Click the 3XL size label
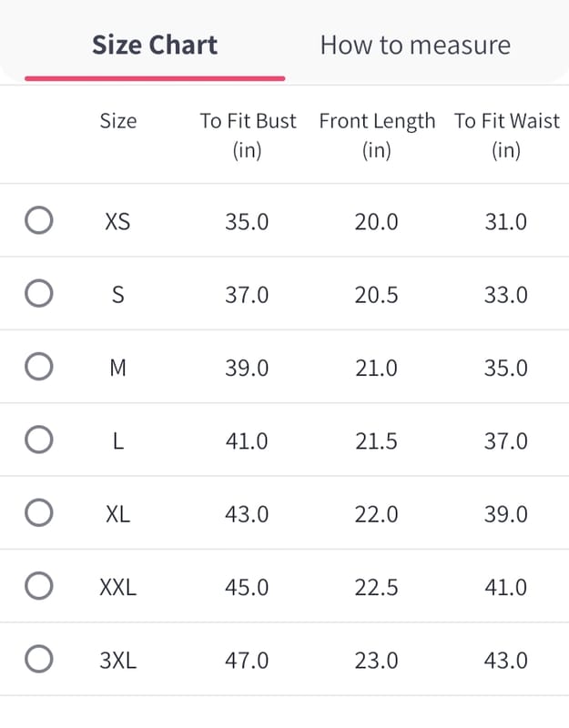This screenshot has height=728, width=569. coord(117,660)
